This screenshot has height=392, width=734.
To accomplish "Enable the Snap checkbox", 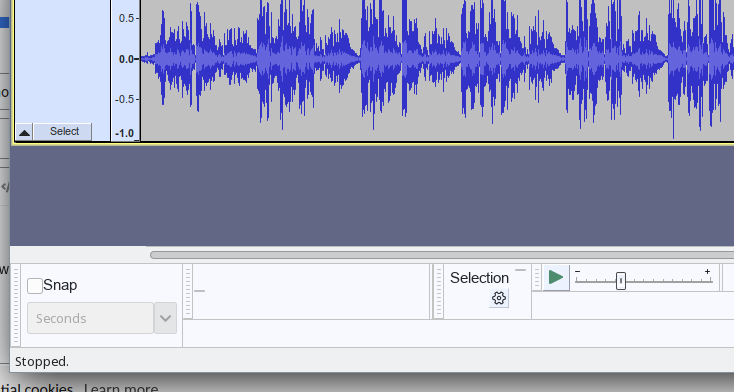I will [x=35, y=286].
